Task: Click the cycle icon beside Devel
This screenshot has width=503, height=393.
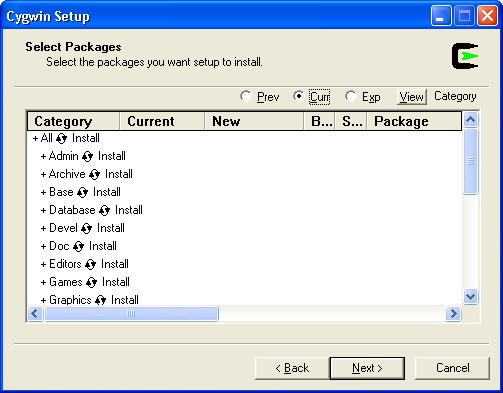Action: (86, 228)
